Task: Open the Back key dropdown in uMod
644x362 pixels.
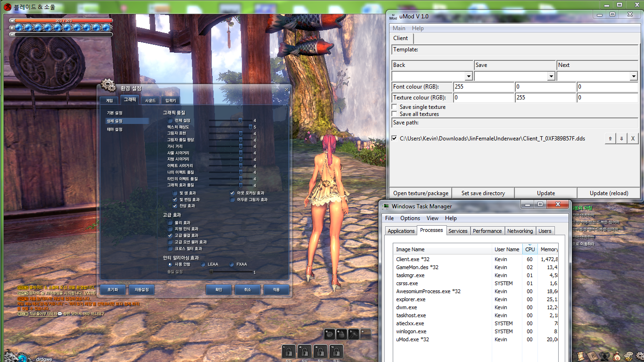Action: tap(469, 76)
